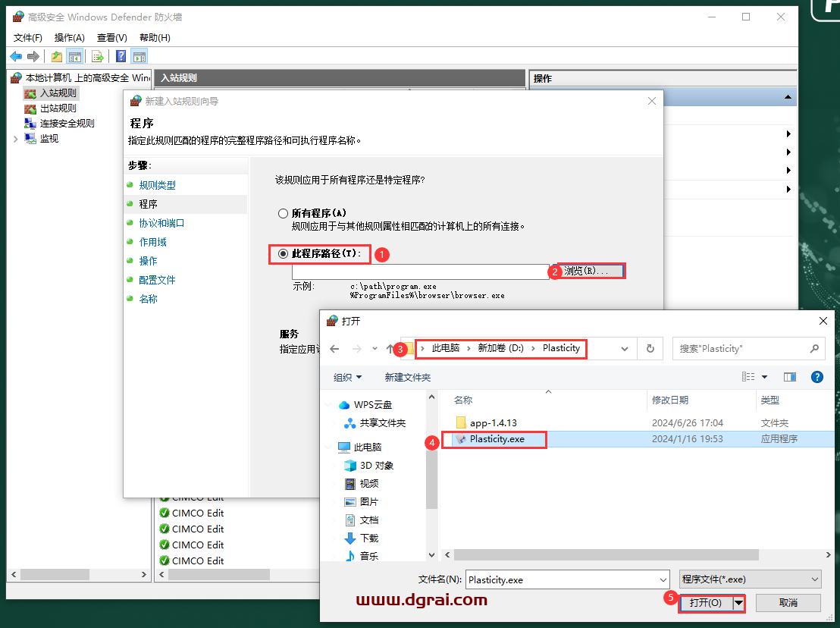Select the Plasticity.exe file

pyautogui.click(x=497, y=439)
